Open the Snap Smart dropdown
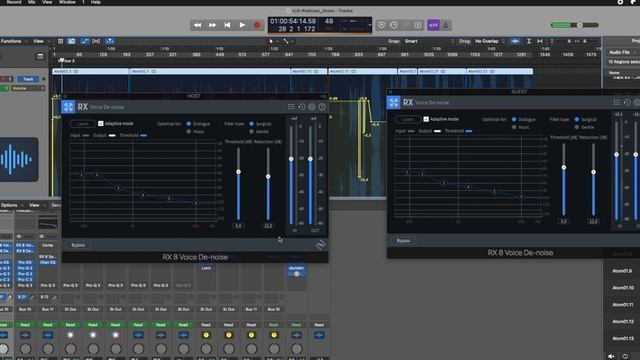 pyautogui.click(x=429, y=41)
